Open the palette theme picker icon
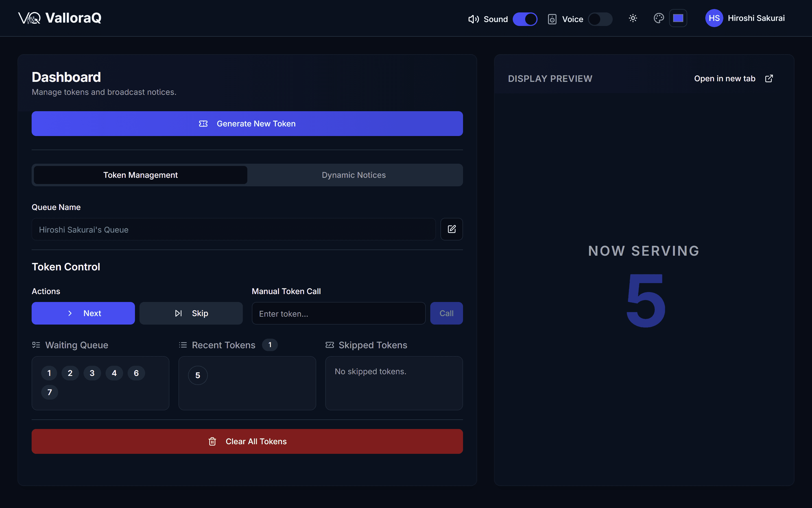The width and height of the screenshot is (812, 508). [x=659, y=18]
